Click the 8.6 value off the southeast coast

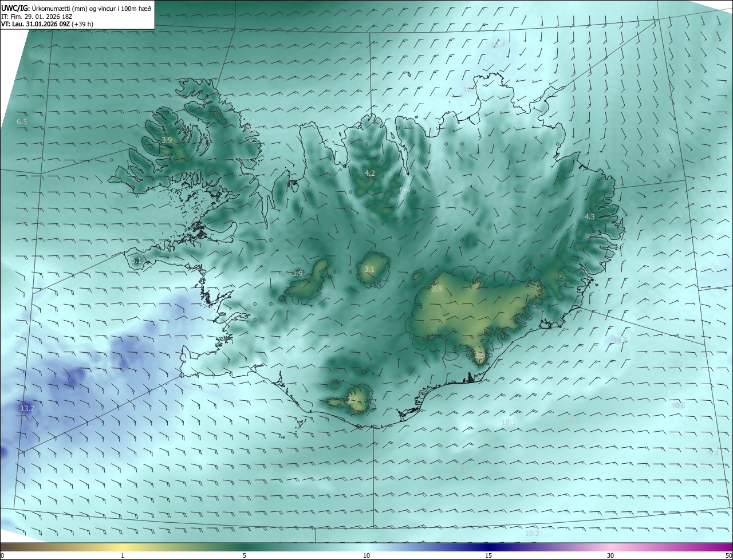click(571, 420)
